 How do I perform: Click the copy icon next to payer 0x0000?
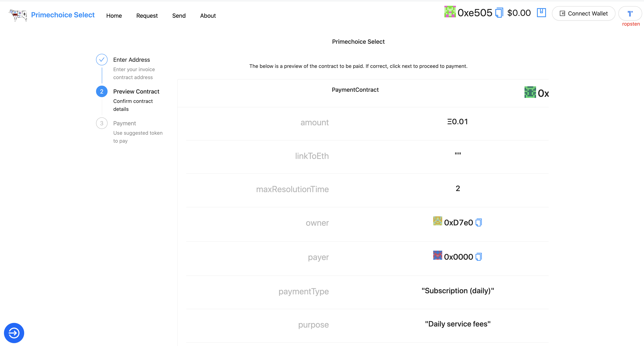(478, 256)
